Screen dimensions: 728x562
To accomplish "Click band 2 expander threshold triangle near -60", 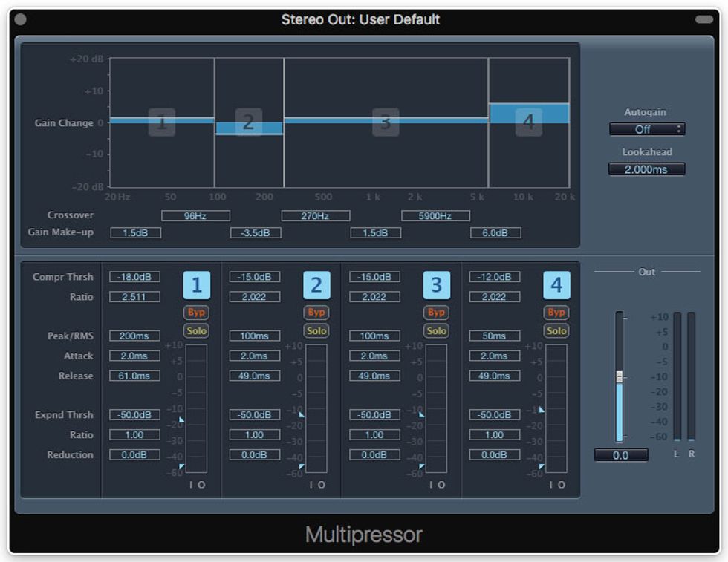I will [x=302, y=466].
